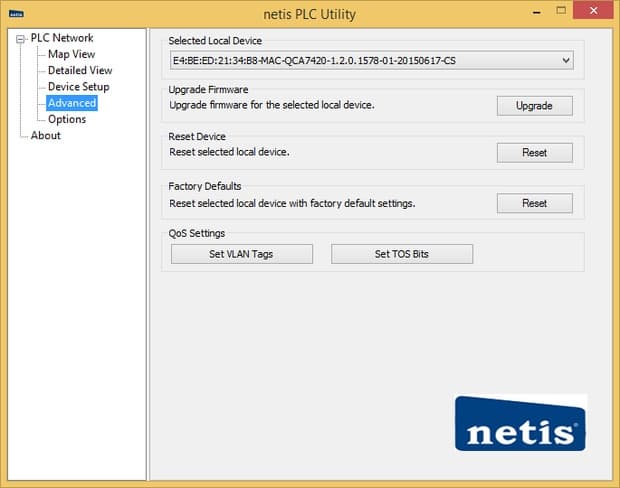Click Reset in Factory Defaults section
The height and width of the screenshot is (488, 620).
click(x=535, y=203)
